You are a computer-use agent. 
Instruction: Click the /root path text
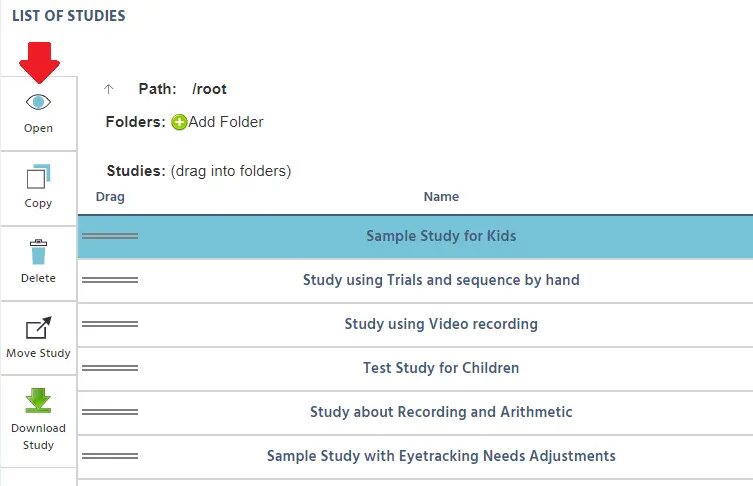pyautogui.click(x=209, y=89)
